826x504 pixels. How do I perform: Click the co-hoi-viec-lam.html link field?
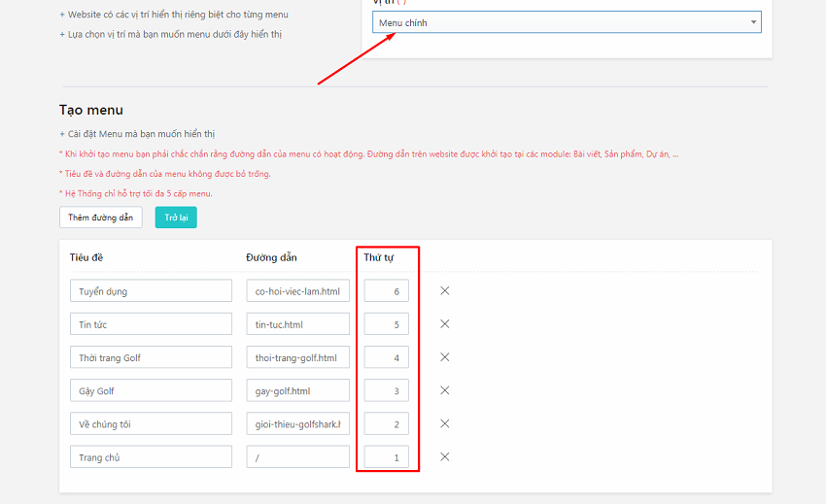297,291
